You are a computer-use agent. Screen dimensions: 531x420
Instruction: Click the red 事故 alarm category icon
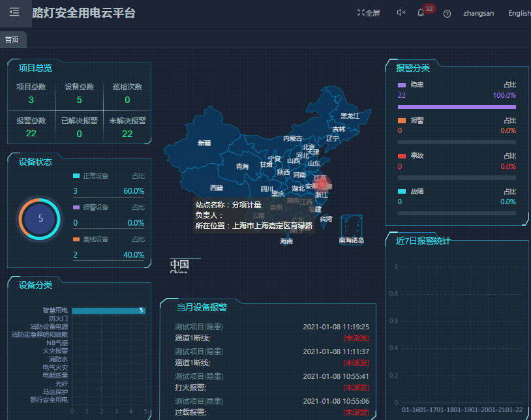402,156
